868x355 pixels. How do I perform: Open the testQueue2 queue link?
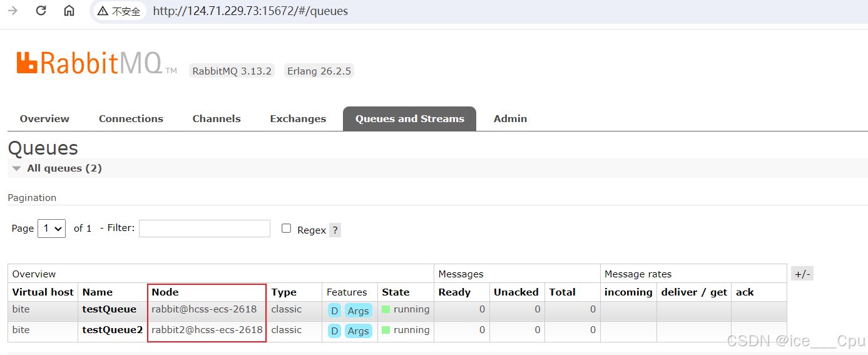coord(113,330)
